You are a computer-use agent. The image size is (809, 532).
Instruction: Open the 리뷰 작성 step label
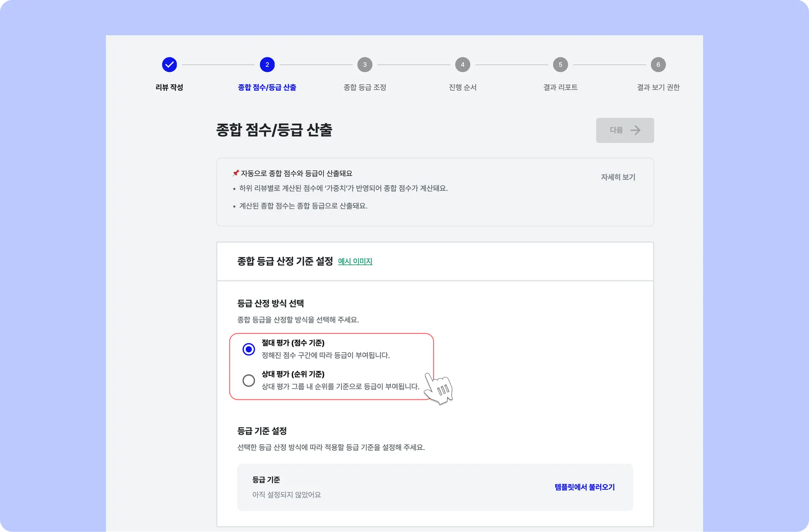[169, 87]
